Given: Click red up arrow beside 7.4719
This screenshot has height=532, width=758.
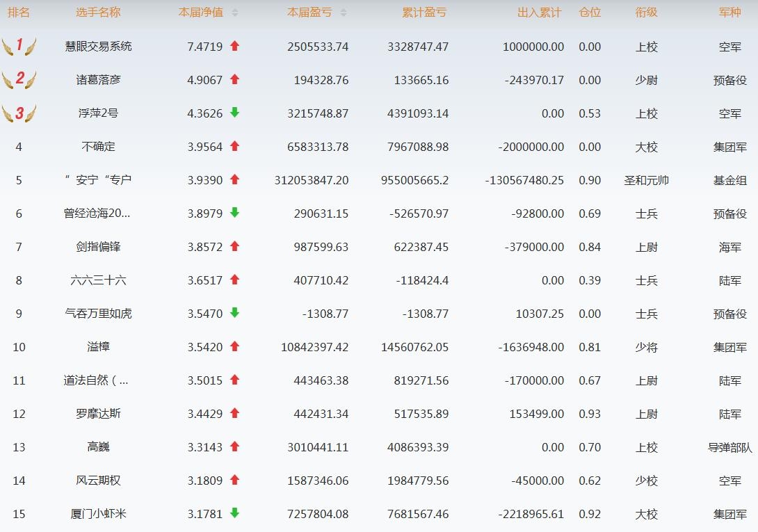Looking at the screenshot, I should (x=234, y=46).
